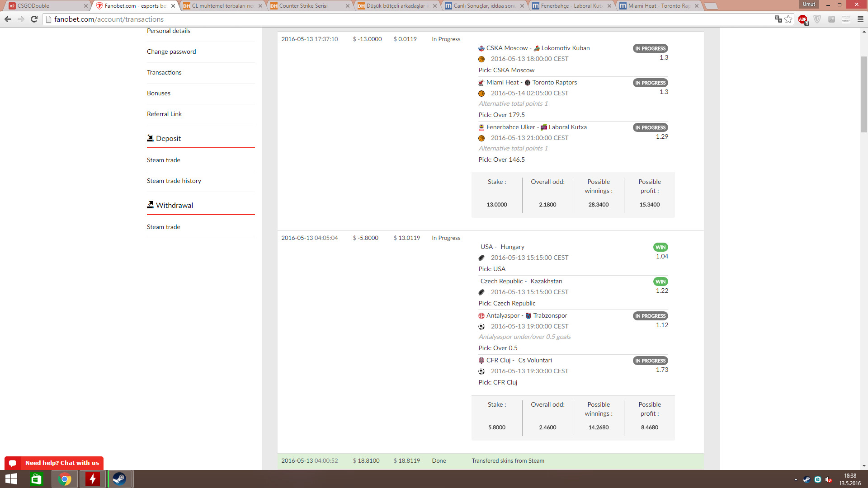The image size is (868, 488).
Task: Click the page vertical scrollbar thumb
Action: [x=864, y=94]
